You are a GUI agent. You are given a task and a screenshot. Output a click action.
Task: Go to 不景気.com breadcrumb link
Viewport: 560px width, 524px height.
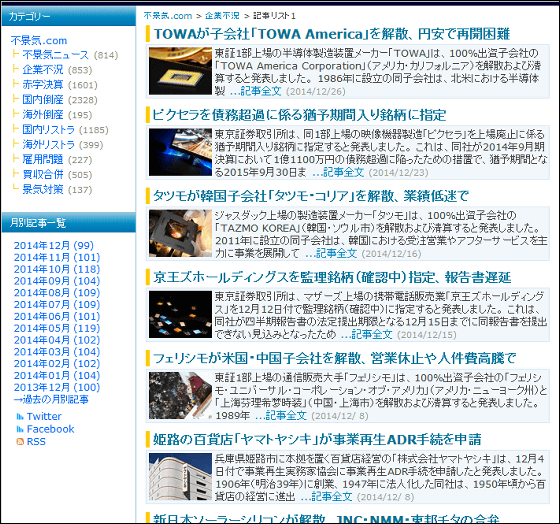point(168,16)
